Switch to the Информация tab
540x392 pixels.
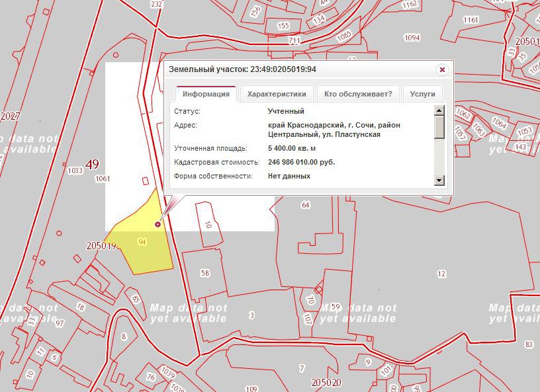(x=206, y=94)
